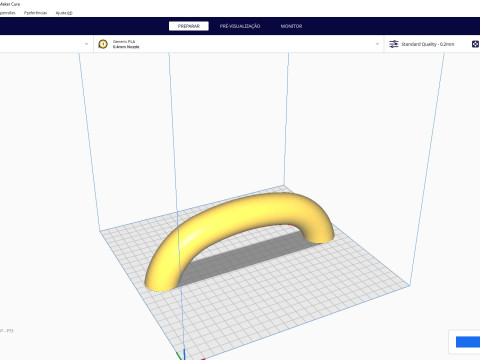Screen dimensions: 480x360
Task: Expand the printer selector dropdown chevron
Action: 86,44
